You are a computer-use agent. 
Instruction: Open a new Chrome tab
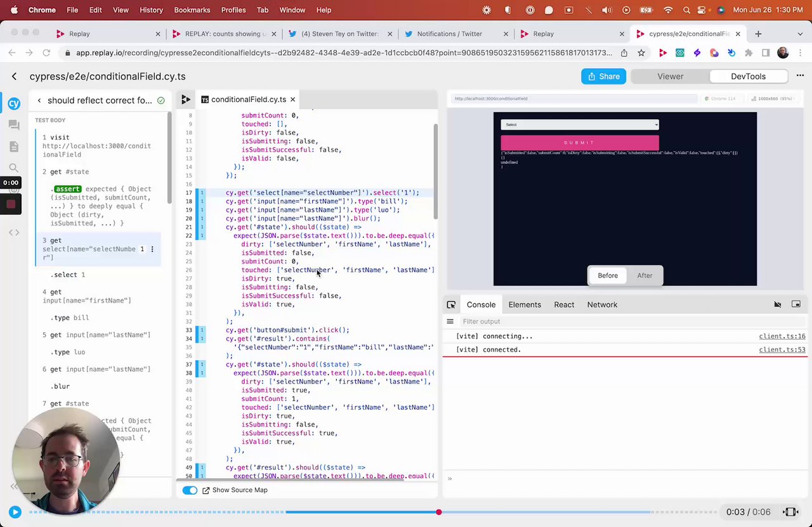coord(758,34)
